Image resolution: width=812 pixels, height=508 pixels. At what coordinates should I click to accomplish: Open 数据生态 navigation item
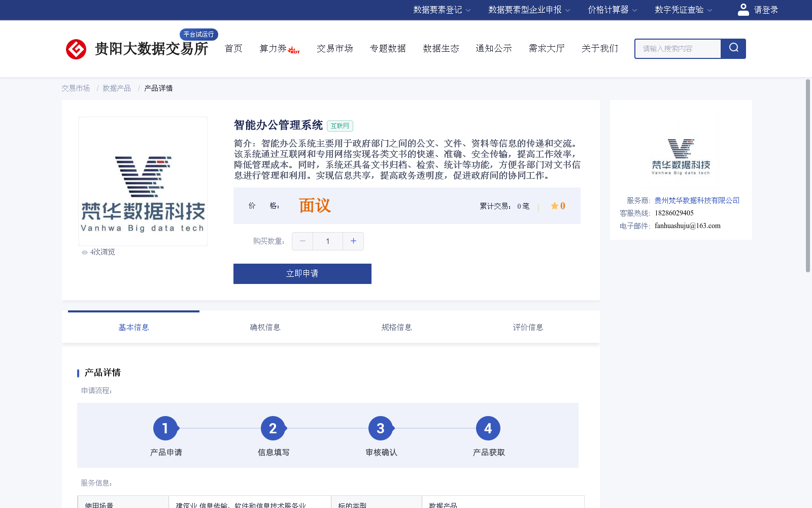(441, 48)
